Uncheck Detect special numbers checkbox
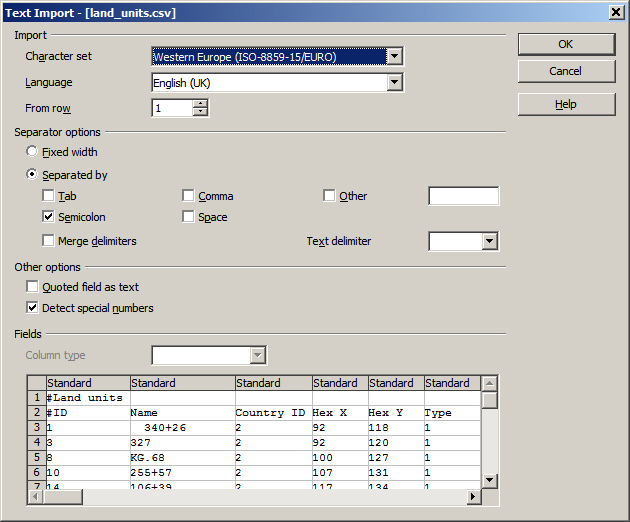This screenshot has height=522, width=630. pos(32,308)
